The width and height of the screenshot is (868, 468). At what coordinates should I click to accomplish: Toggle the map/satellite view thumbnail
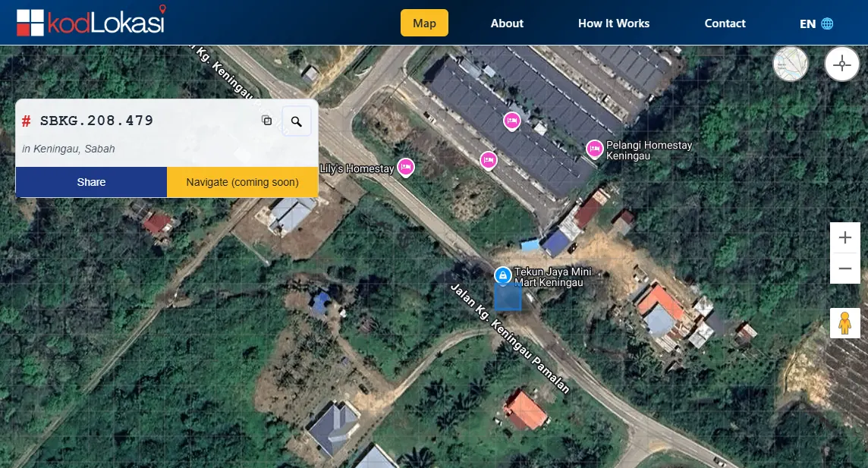tap(791, 64)
